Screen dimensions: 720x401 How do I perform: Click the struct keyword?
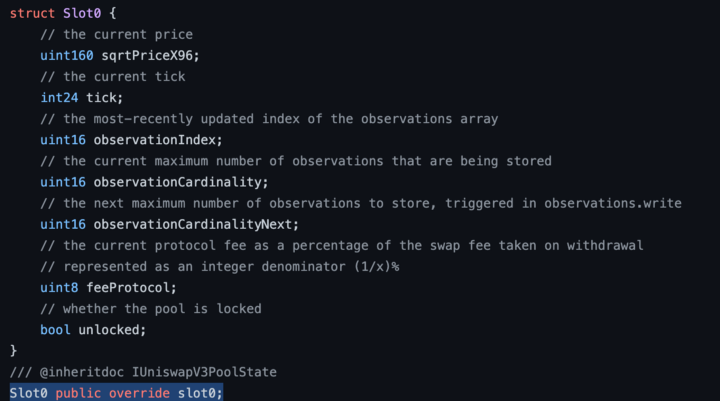click(x=32, y=13)
